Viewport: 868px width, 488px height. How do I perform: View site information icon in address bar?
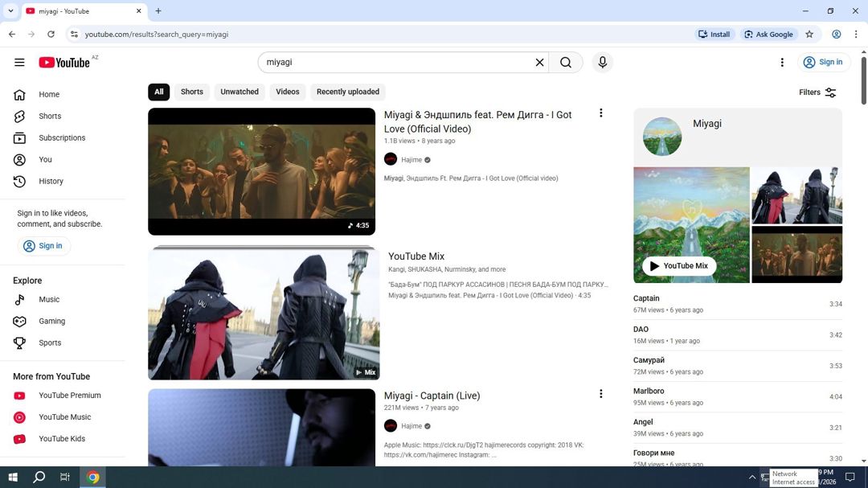[x=74, y=35]
